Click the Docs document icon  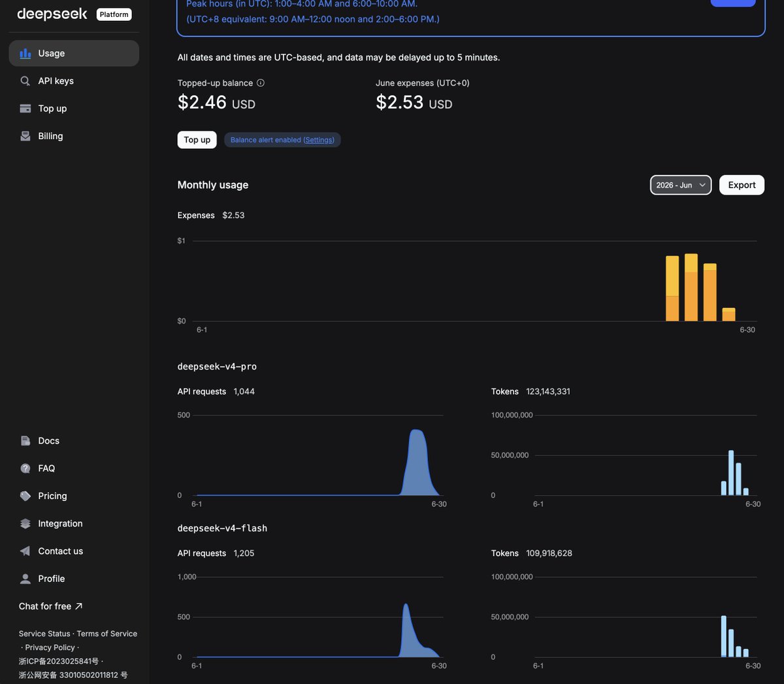pos(25,441)
